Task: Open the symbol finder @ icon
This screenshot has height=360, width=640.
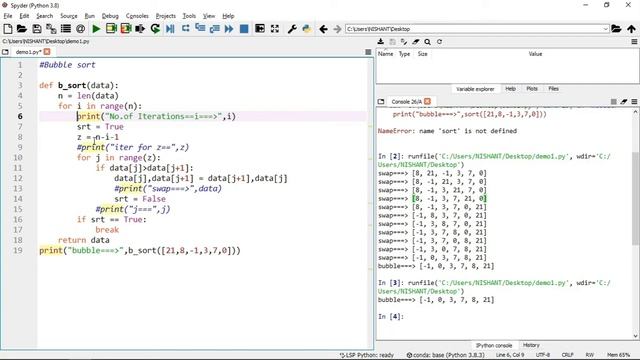Action: (x=80, y=29)
